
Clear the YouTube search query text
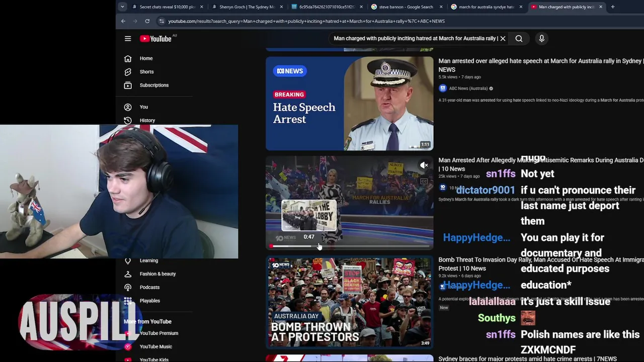click(503, 38)
